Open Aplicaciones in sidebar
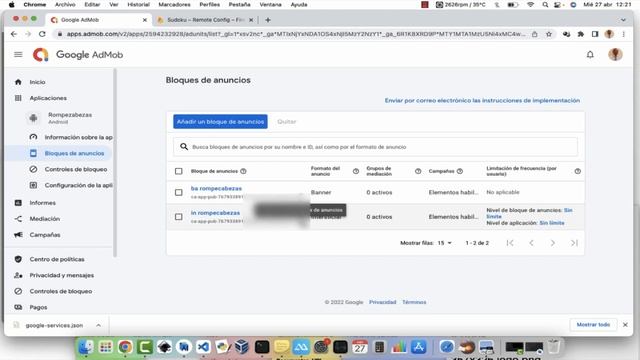Viewport: 640px width, 360px height. [x=48, y=98]
